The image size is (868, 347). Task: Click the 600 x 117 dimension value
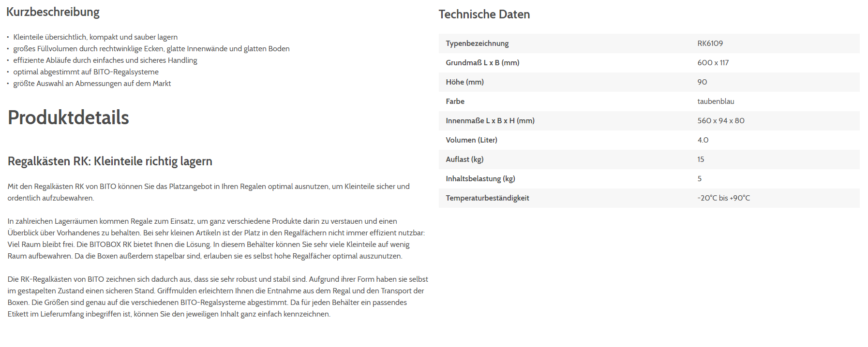pyautogui.click(x=713, y=63)
